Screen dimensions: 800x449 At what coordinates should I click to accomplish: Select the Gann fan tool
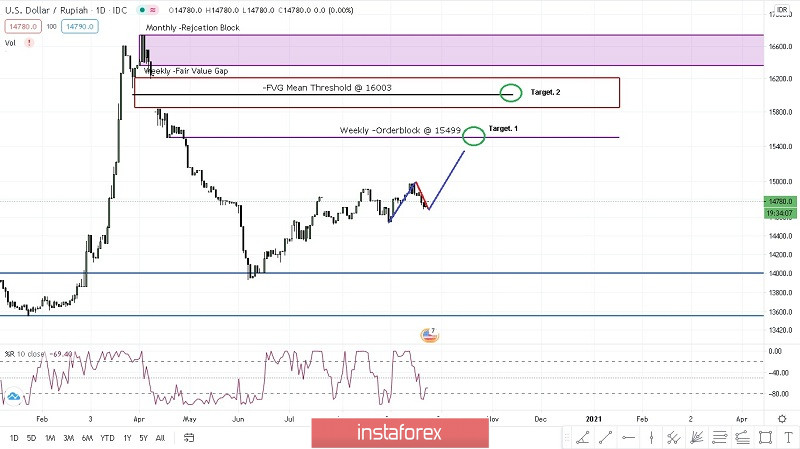(696, 437)
